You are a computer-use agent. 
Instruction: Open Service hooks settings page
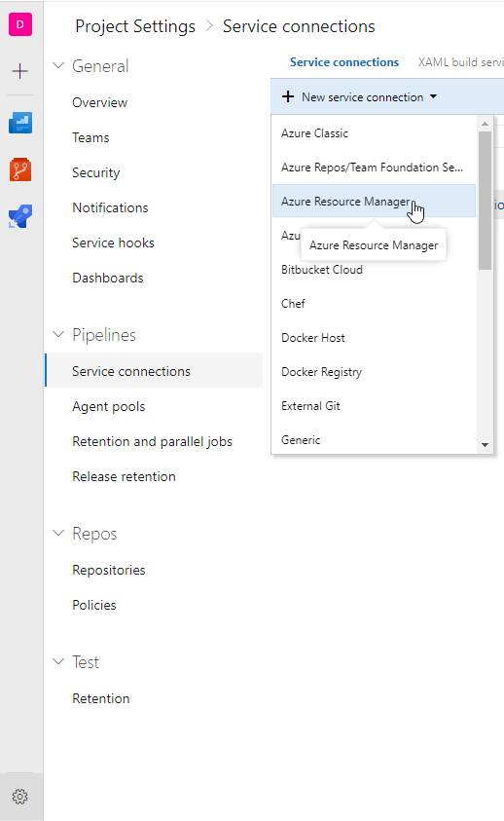coord(114,243)
